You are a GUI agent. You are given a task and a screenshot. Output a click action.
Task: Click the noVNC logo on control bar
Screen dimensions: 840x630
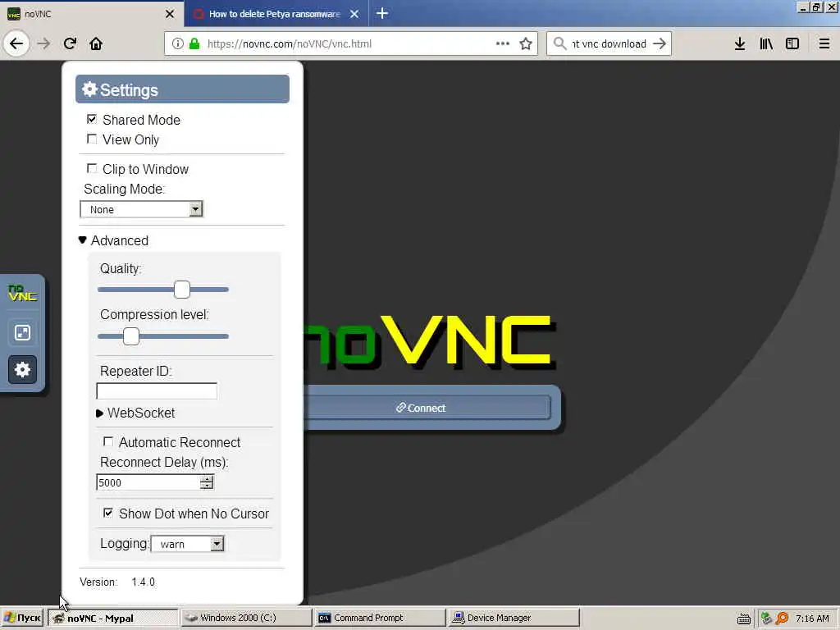[x=22, y=293]
